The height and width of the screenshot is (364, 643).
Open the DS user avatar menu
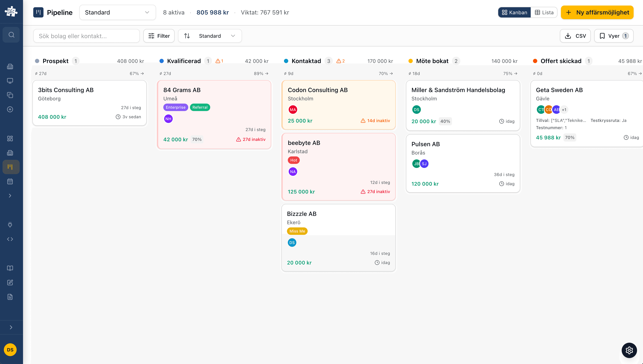coord(10,350)
